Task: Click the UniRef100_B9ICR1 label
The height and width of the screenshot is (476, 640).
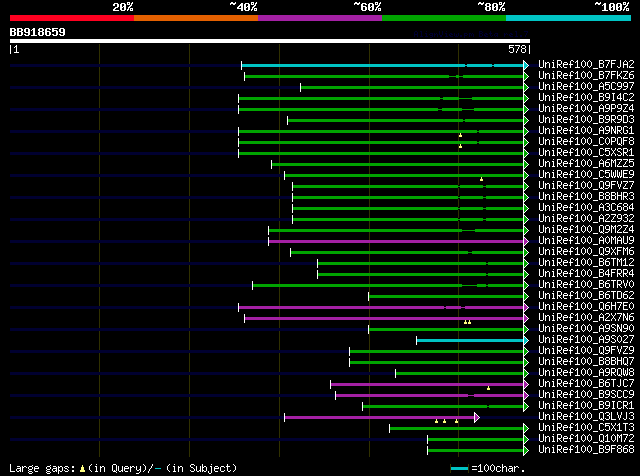Action: (586, 406)
